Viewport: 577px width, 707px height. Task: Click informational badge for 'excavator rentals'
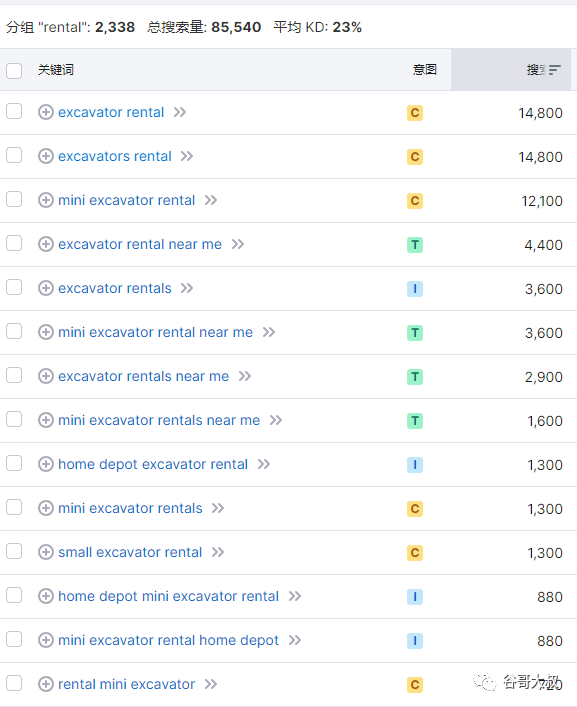pos(415,289)
